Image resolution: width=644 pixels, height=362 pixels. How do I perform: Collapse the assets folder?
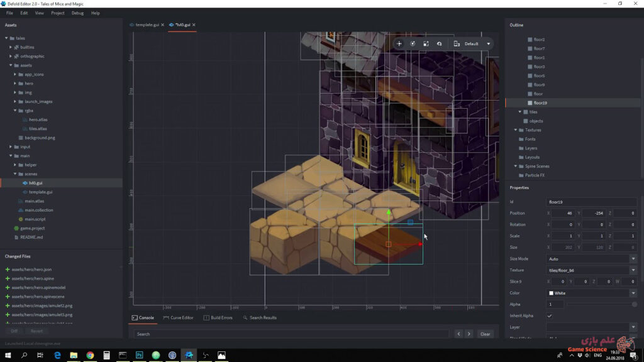11,65
